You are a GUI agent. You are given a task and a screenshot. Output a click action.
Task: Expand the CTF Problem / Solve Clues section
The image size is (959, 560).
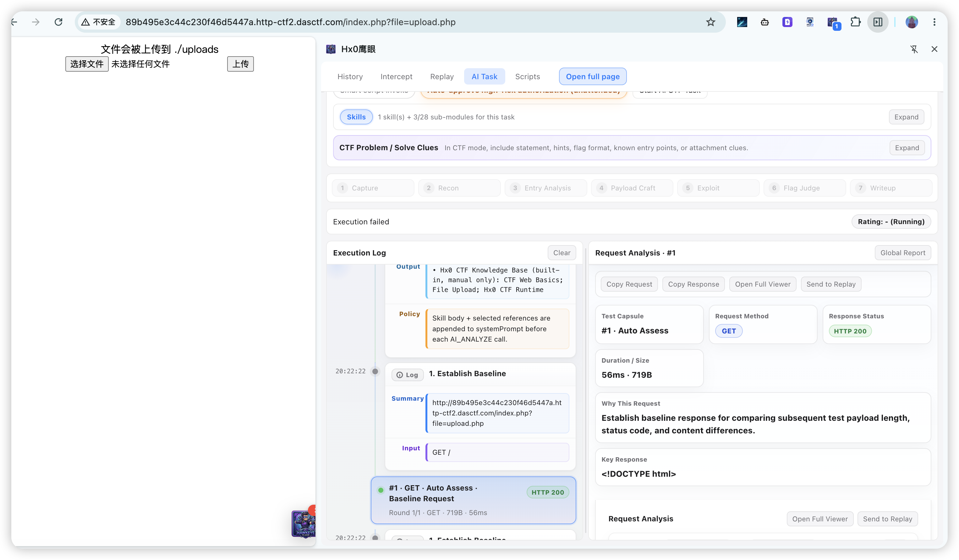click(907, 148)
